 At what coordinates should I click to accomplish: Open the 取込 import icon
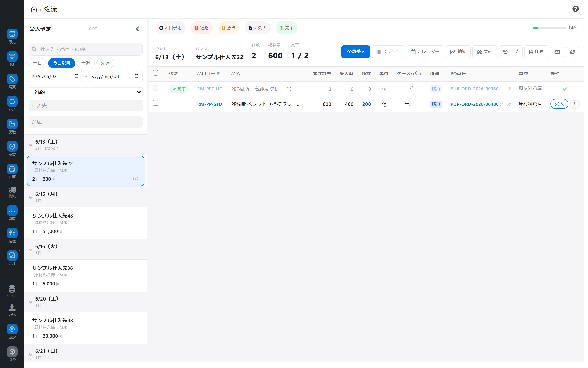[12, 311]
